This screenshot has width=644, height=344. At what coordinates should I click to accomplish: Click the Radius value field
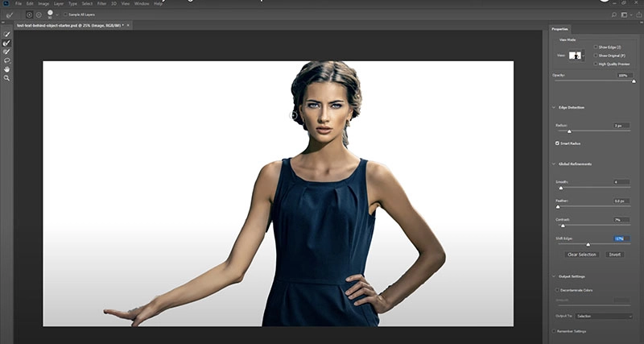(621, 126)
